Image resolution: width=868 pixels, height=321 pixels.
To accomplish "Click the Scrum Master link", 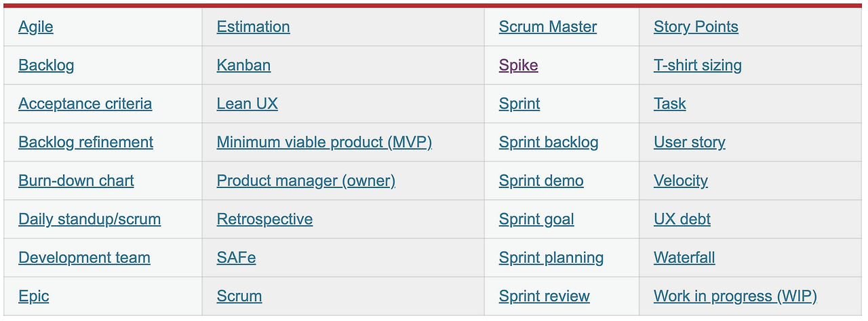I will tap(548, 27).
